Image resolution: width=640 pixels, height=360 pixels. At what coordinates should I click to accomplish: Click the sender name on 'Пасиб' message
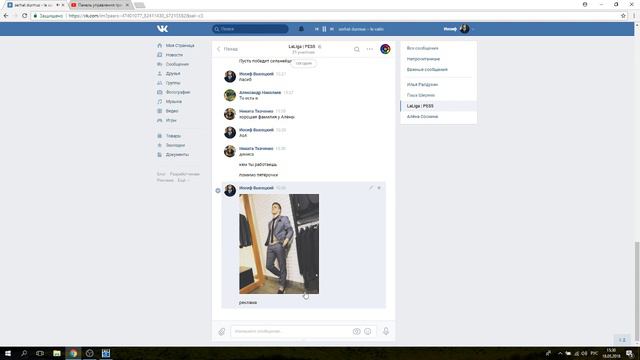coord(256,74)
